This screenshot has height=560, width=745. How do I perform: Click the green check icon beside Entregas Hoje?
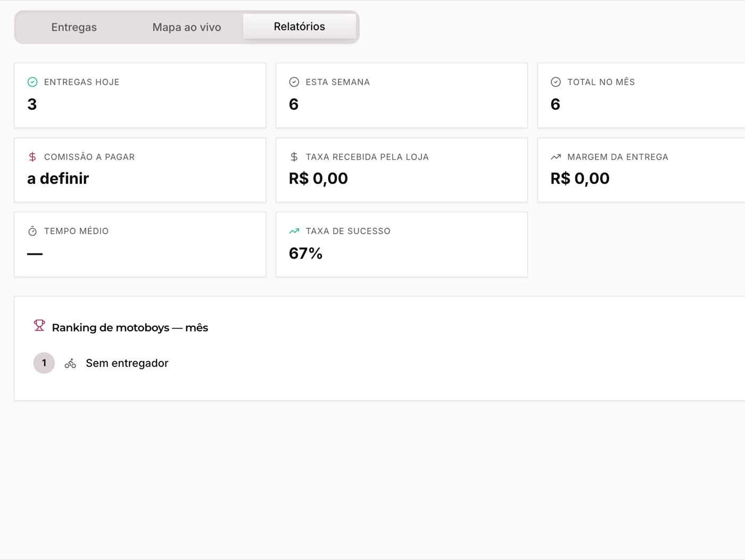coord(32,82)
